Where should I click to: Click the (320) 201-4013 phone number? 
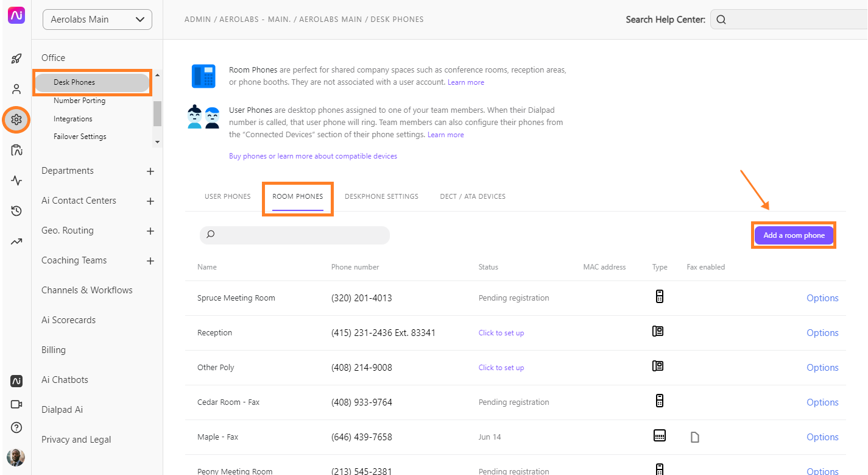click(362, 298)
